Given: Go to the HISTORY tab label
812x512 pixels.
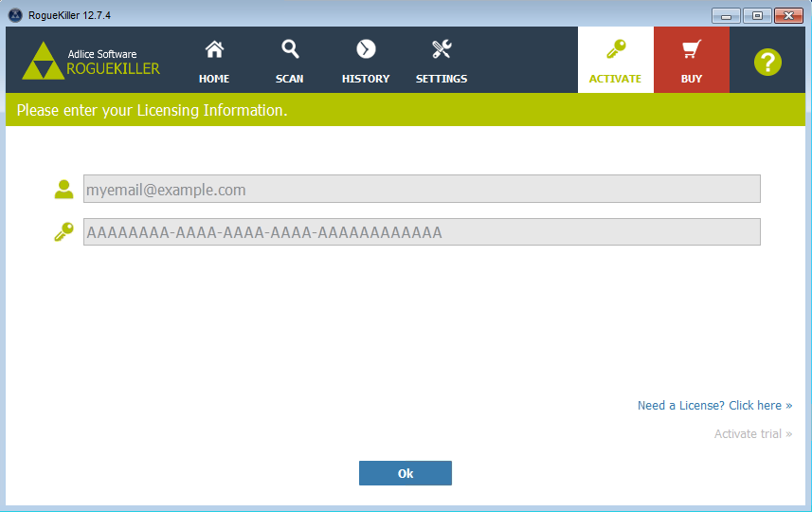Looking at the screenshot, I should pyautogui.click(x=366, y=79).
